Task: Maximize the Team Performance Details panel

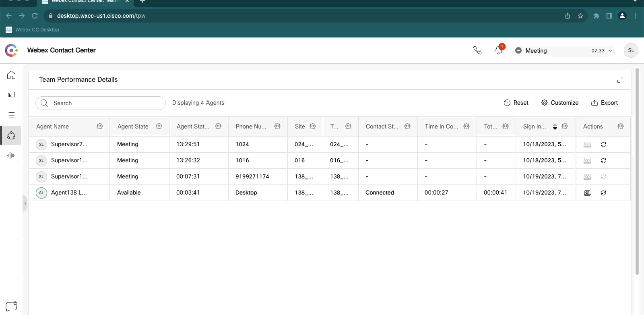Action: coord(620,80)
